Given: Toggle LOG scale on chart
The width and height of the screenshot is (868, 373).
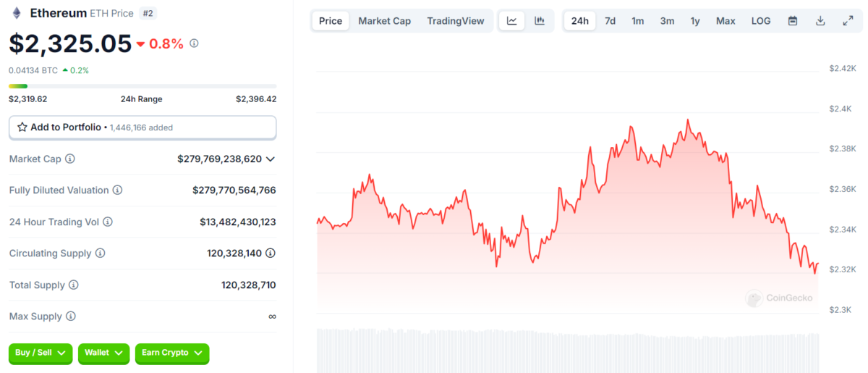Looking at the screenshot, I should coord(761,21).
